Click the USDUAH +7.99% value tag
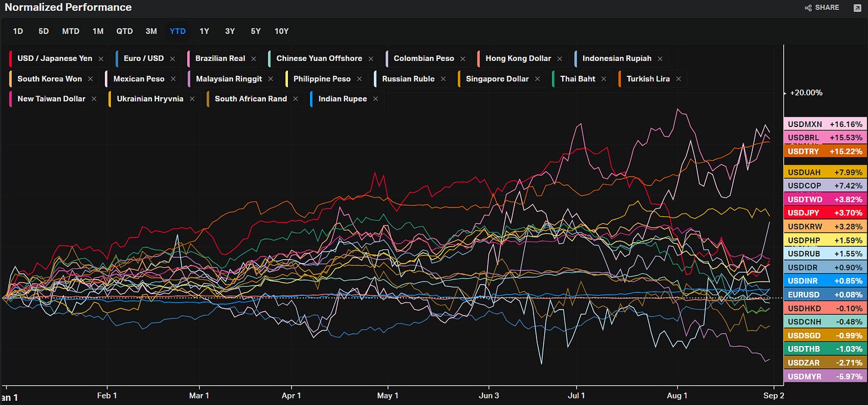The width and height of the screenshot is (868, 405). [x=826, y=172]
